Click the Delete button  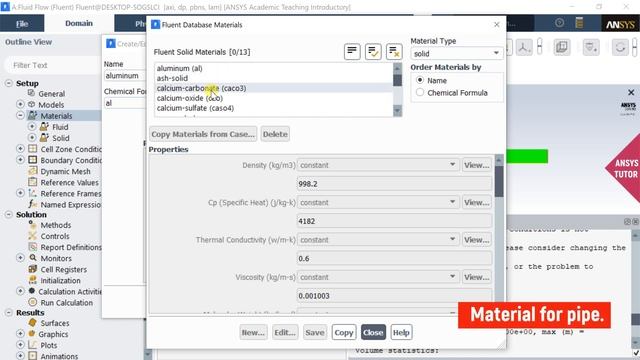coord(275,134)
